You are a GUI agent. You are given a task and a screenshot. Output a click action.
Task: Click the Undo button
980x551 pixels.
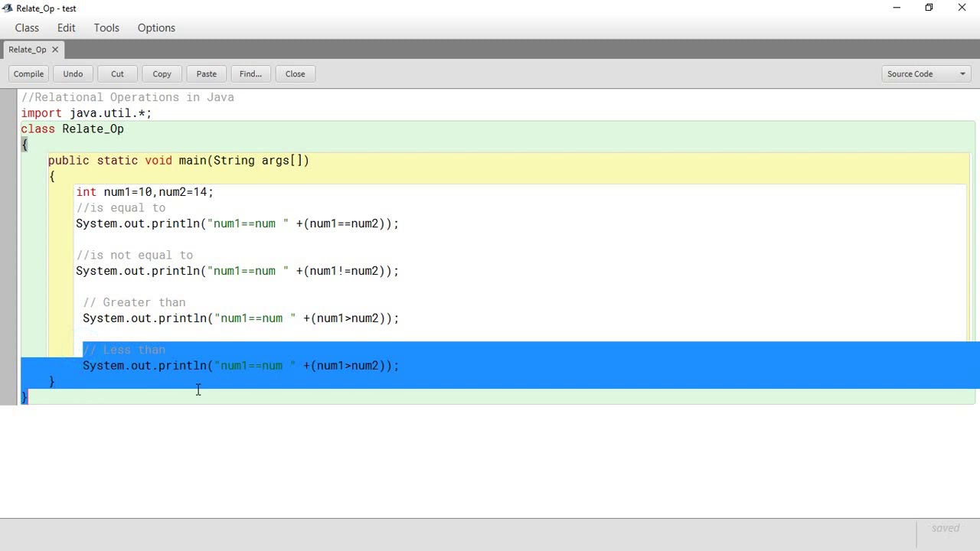[73, 74]
